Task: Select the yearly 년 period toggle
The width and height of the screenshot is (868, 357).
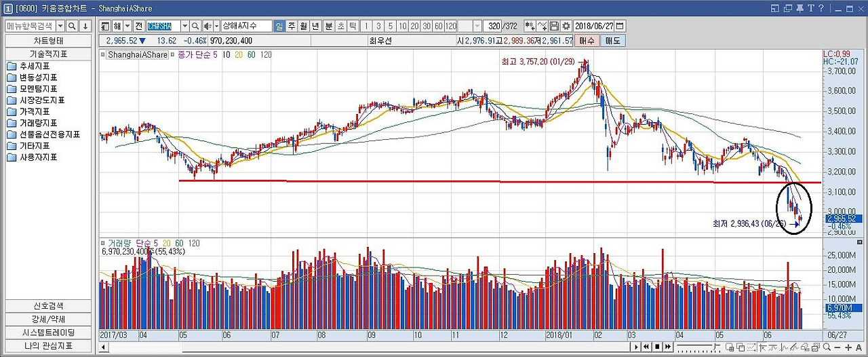Action: pos(316,26)
